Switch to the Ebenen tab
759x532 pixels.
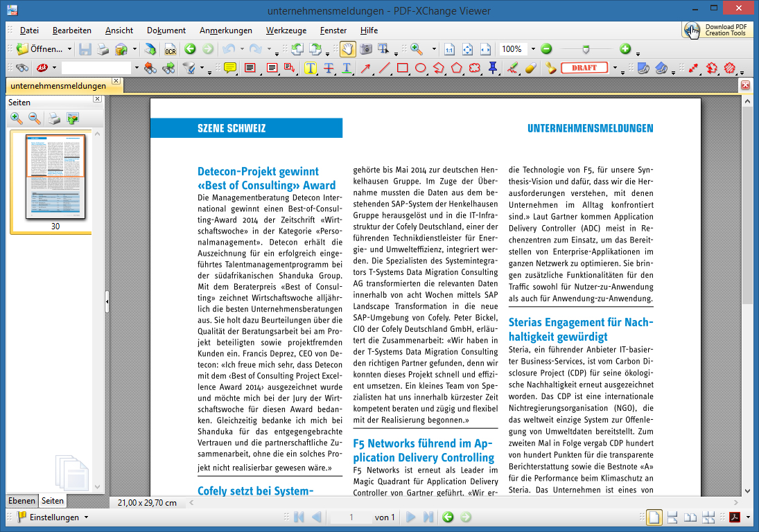pyautogui.click(x=21, y=501)
